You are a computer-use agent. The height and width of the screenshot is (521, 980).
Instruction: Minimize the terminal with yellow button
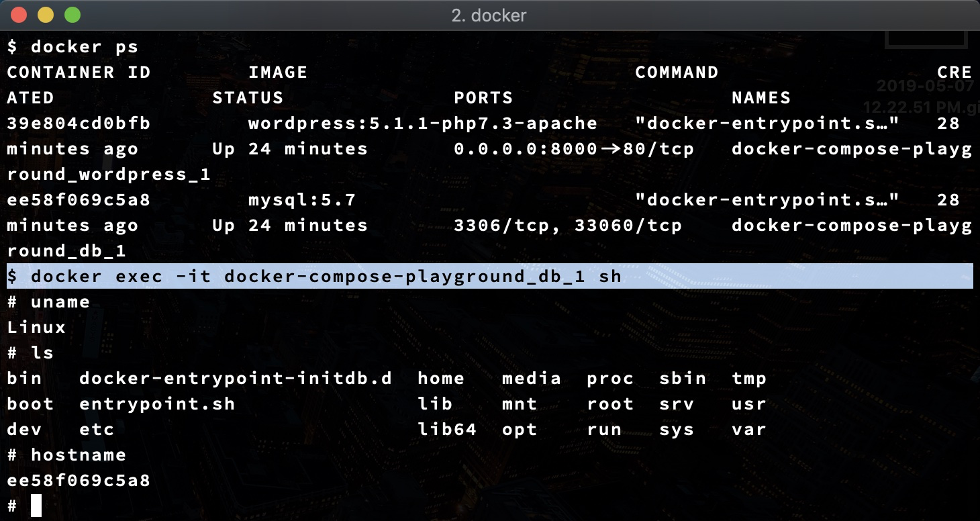(46, 14)
